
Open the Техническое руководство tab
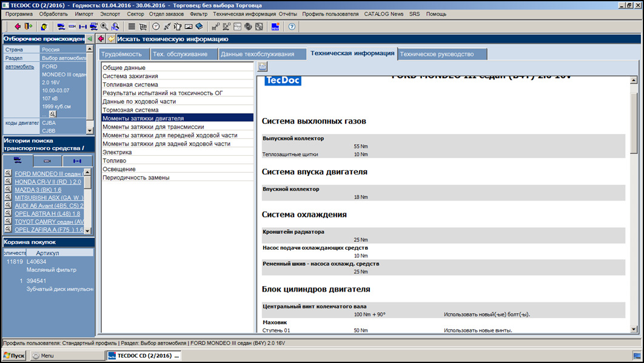click(x=442, y=54)
